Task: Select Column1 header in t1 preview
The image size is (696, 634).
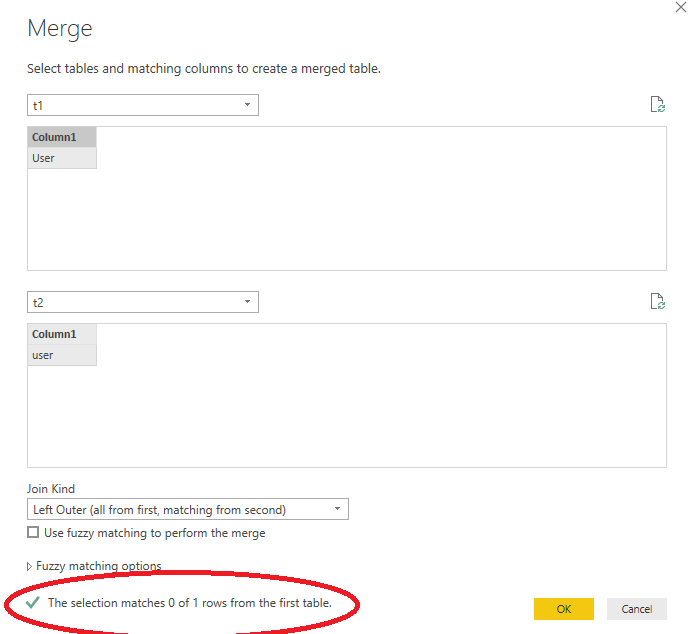Action: click(x=62, y=137)
